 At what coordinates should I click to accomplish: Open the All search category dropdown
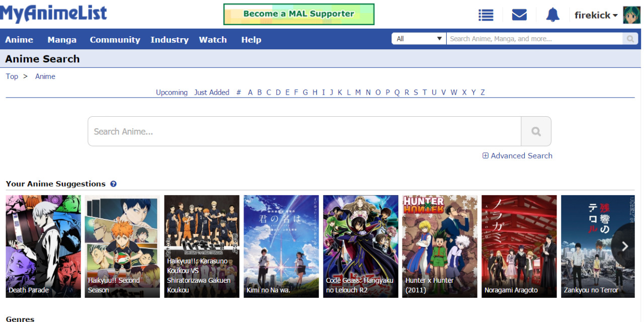pyautogui.click(x=419, y=39)
